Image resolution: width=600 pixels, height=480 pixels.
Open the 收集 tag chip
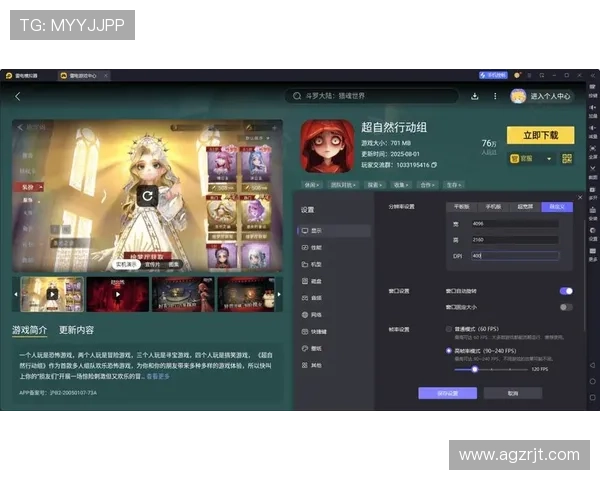pyautogui.click(x=401, y=185)
